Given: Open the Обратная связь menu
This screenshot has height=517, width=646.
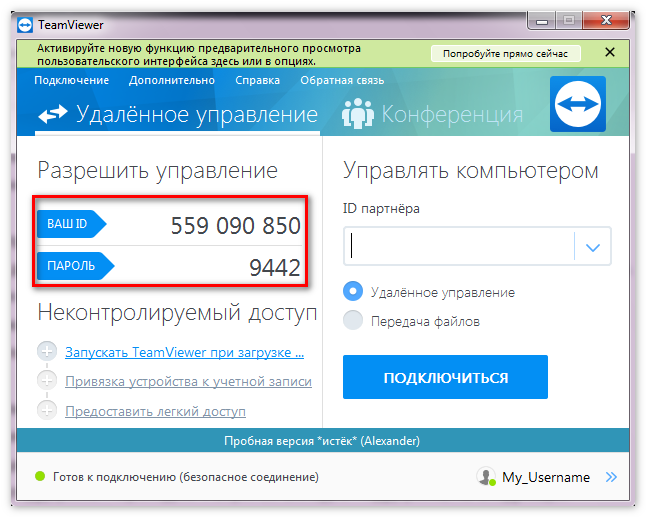Looking at the screenshot, I should [342, 80].
